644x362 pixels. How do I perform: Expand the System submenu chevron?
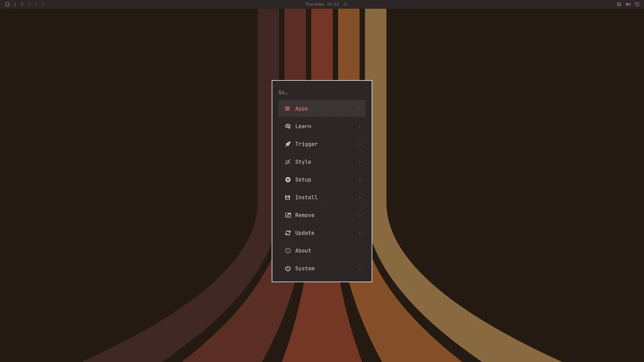[360, 268]
